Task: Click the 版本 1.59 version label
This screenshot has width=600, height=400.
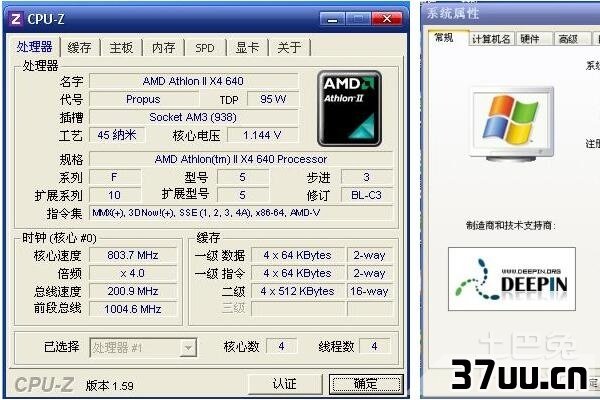Action: 110,385
